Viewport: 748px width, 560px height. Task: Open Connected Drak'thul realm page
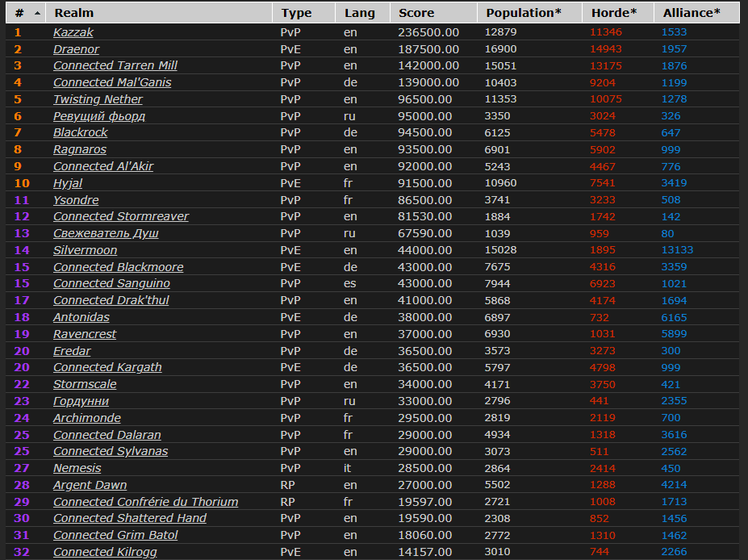click(x=111, y=300)
